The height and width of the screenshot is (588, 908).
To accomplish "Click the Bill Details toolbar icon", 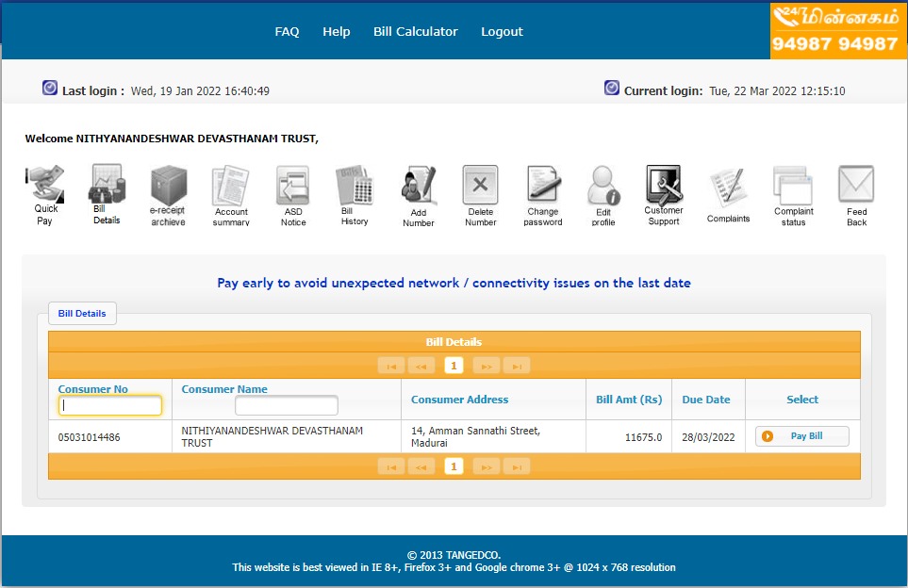I will click(107, 184).
